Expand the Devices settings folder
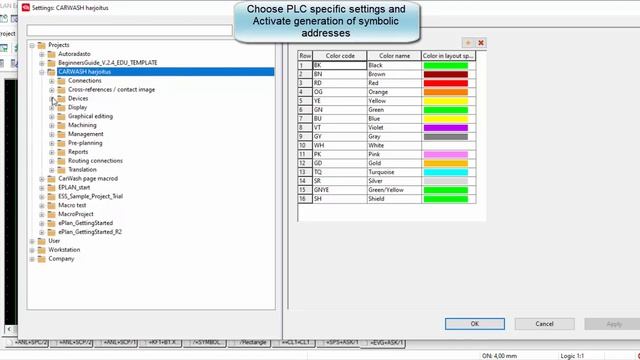Screen dimensions: 640x360 pyautogui.click(x=52, y=99)
